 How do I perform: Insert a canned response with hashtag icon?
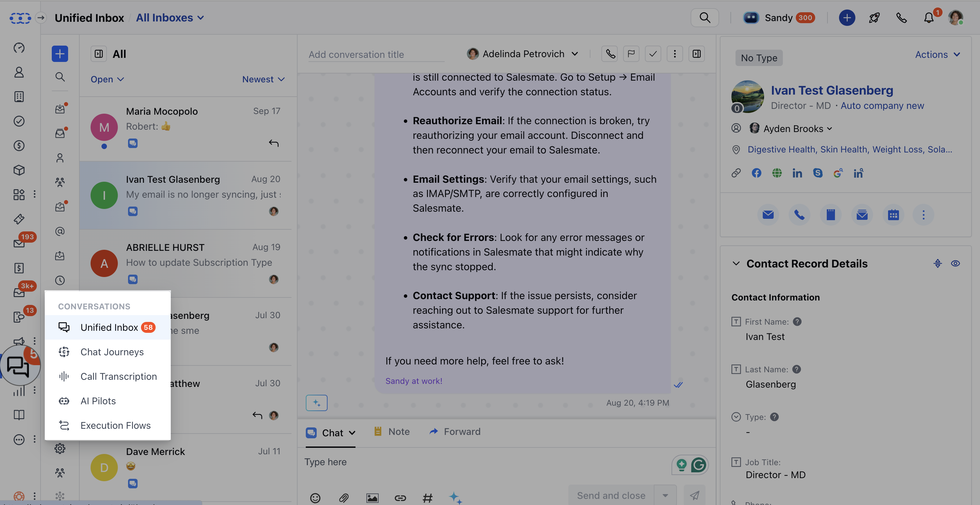[428, 498]
